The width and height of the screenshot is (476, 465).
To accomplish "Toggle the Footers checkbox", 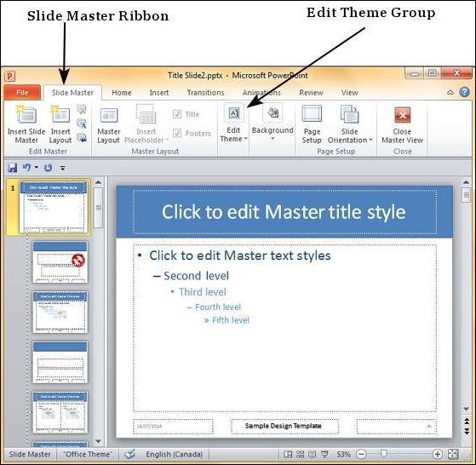I will point(177,133).
